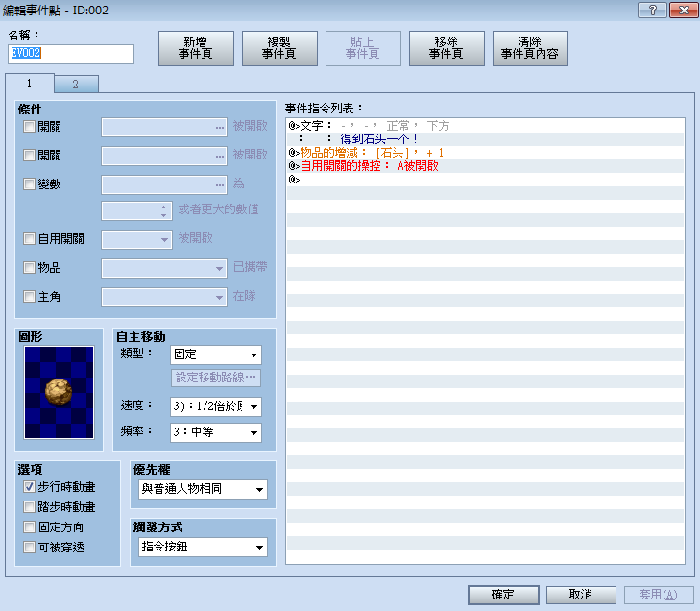The image size is (700, 611).
Task: Click the 移除事件頁 button
Action: tap(447, 48)
